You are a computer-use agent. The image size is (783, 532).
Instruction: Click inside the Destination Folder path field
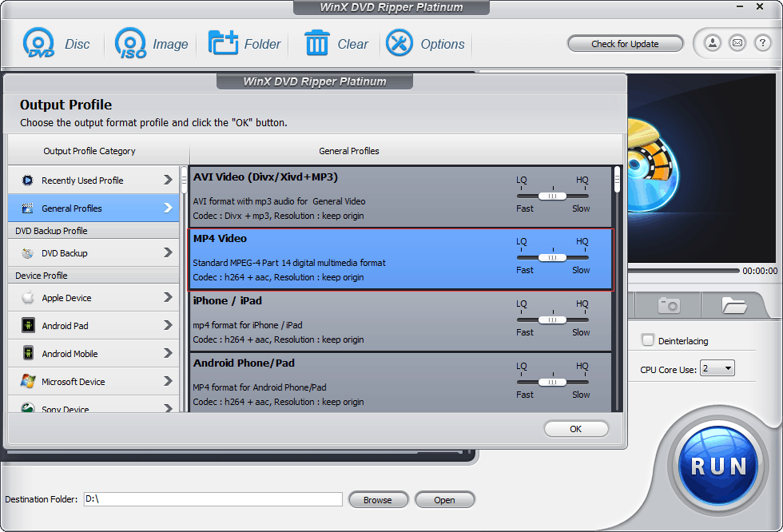(212, 498)
